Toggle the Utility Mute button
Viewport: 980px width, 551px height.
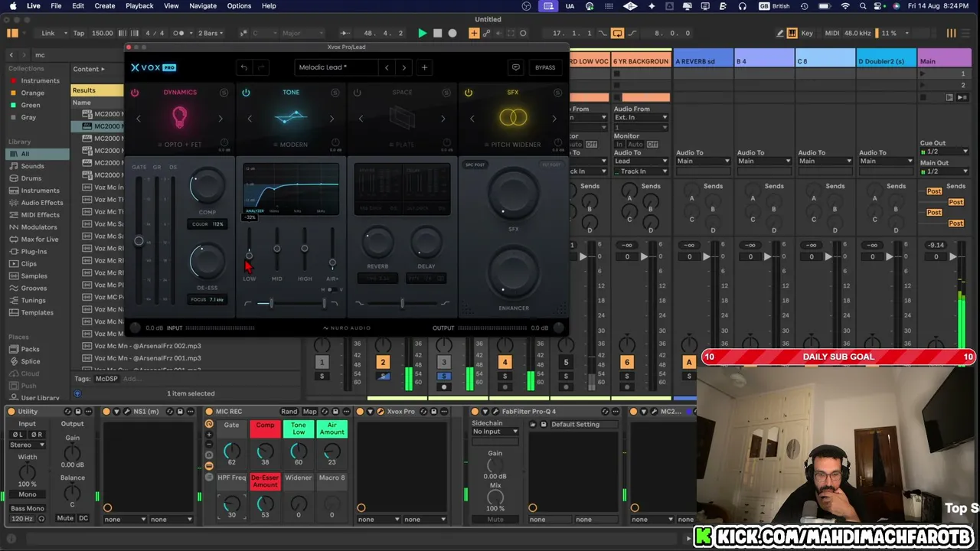click(x=65, y=518)
